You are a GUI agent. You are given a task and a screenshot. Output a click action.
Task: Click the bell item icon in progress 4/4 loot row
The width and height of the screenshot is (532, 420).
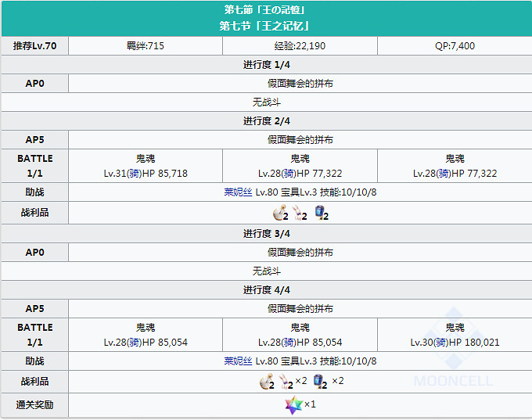coord(267,382)
